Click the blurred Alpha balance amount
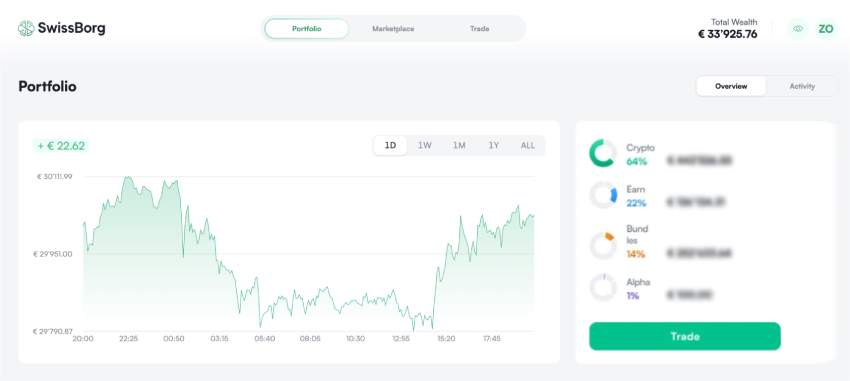Image resolution: width=850 pixels, height=381 pixels. [x=690, y=295]
